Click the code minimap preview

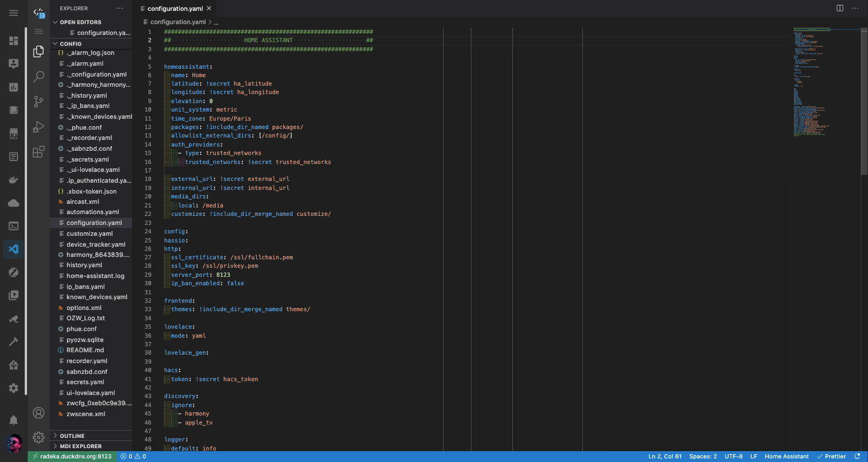click(826, 81)
